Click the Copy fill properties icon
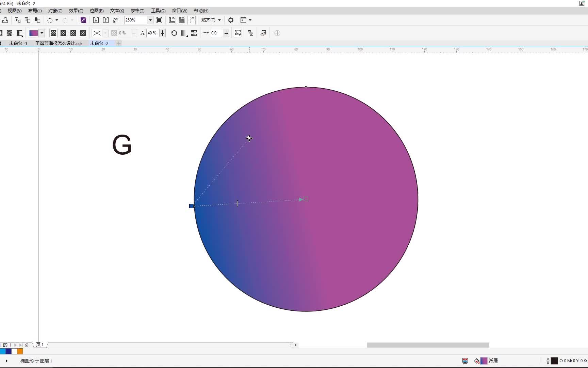The image size is (588, 368). click(x=250, y=33)
